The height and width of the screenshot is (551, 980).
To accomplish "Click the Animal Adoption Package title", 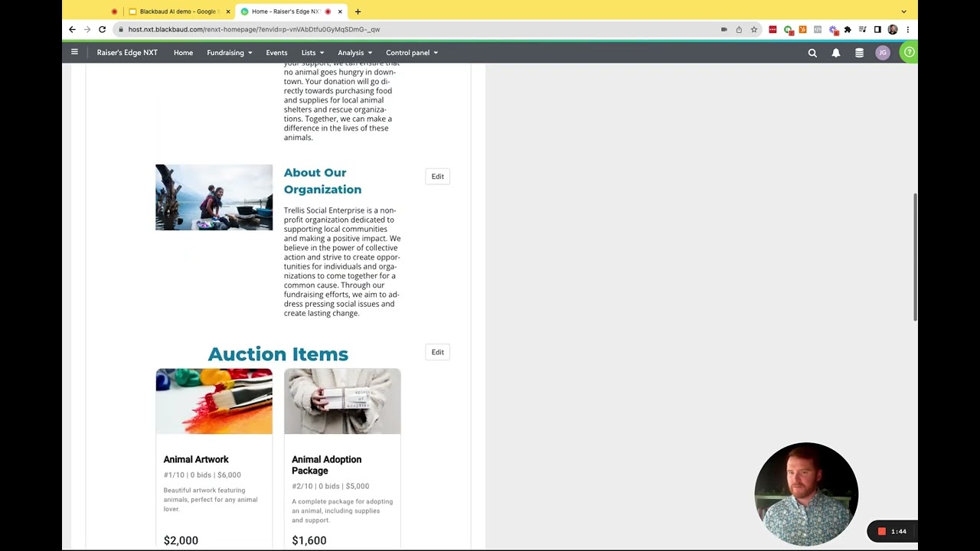I will (x=326, y=465).
